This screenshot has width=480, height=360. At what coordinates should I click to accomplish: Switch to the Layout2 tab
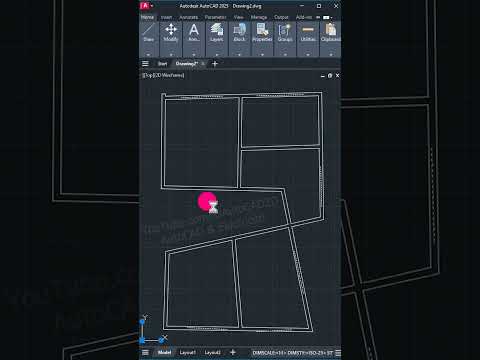pyautogui.click(x=212, y=352)
